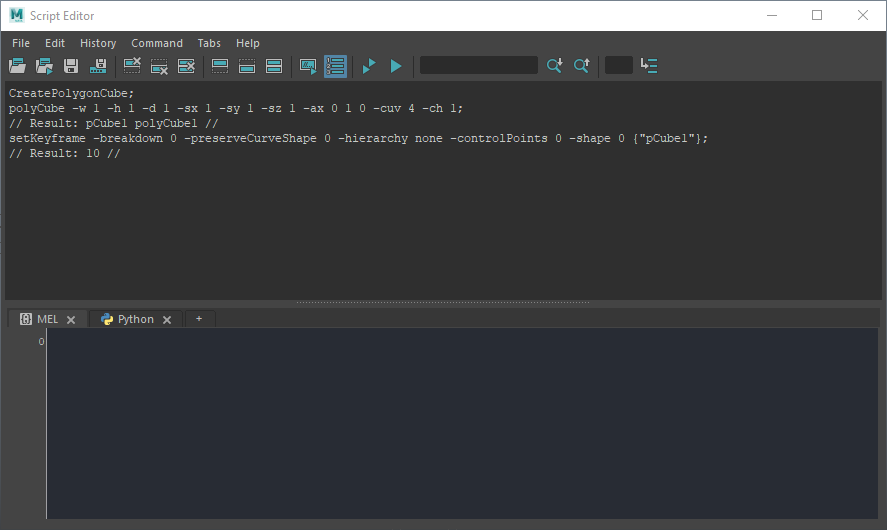Show both history and input panes

[274, 66]
